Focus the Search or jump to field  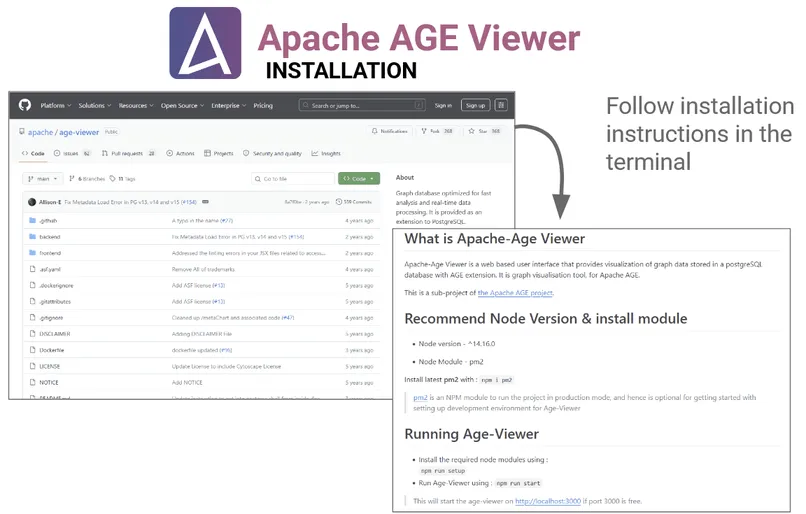362,105
